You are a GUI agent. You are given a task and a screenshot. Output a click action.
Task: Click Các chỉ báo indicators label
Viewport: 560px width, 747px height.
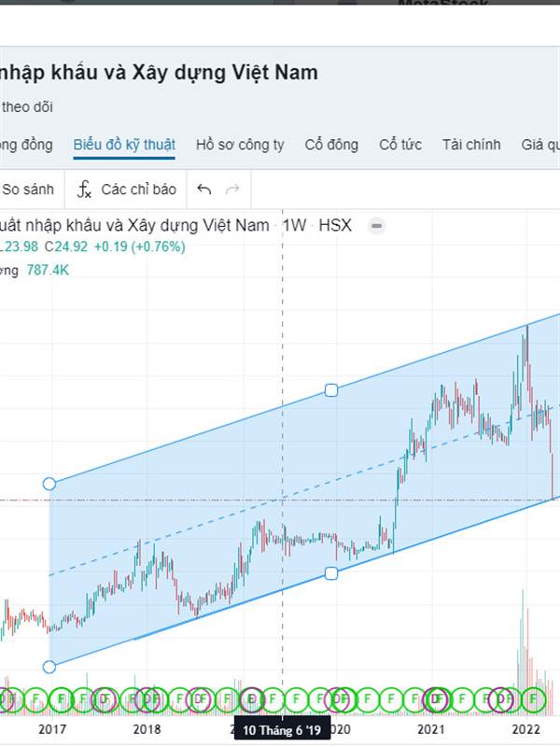click(138, 190)
